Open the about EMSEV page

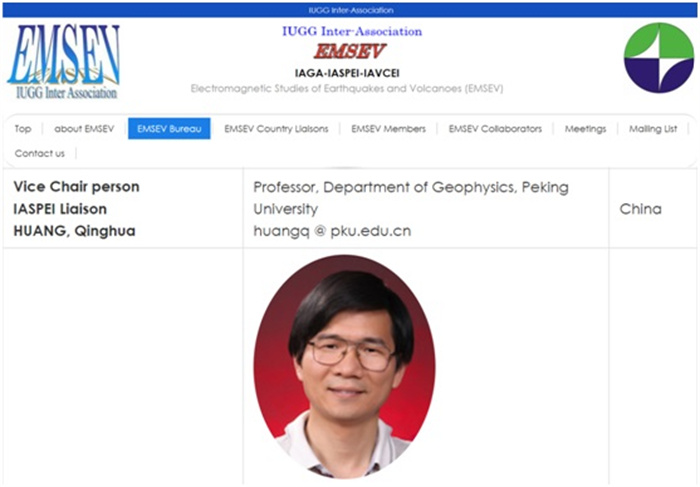pyautogui.click(x=84, y=129)
